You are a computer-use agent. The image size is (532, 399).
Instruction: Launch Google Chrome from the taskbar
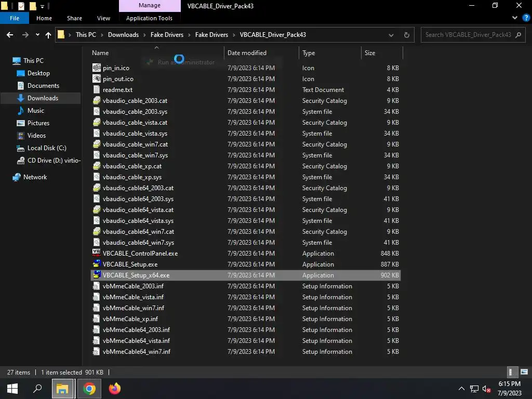(89, 389)
